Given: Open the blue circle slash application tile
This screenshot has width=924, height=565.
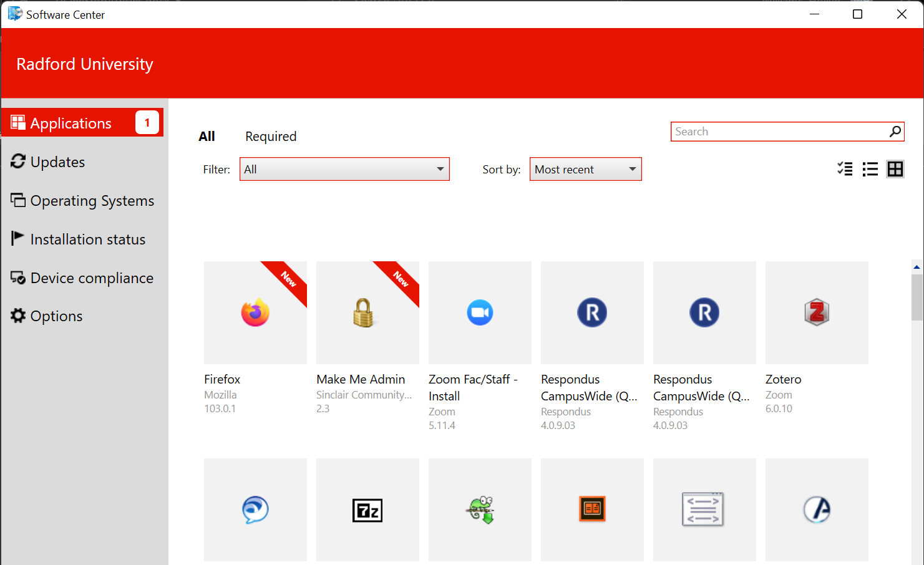Looking at the screenshot, I should click(817, 509).
